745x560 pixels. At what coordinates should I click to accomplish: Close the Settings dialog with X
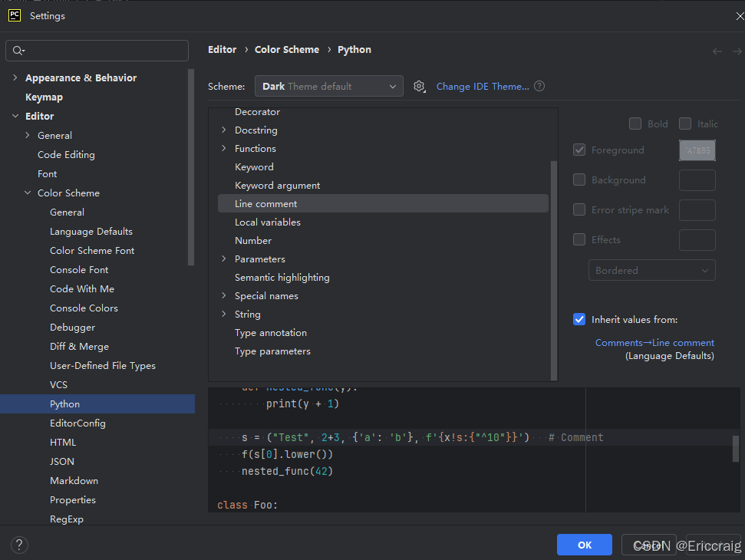click(740, 15)
